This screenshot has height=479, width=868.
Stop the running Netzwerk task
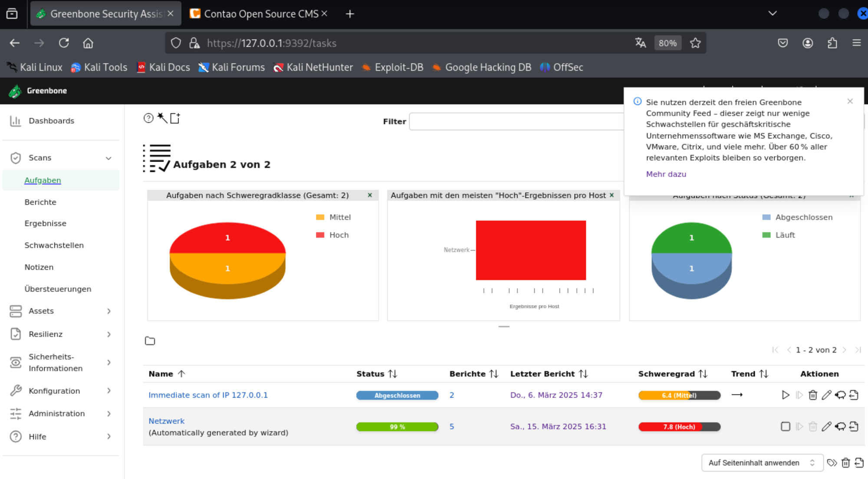pyautogui.click(x=785, y=426)
